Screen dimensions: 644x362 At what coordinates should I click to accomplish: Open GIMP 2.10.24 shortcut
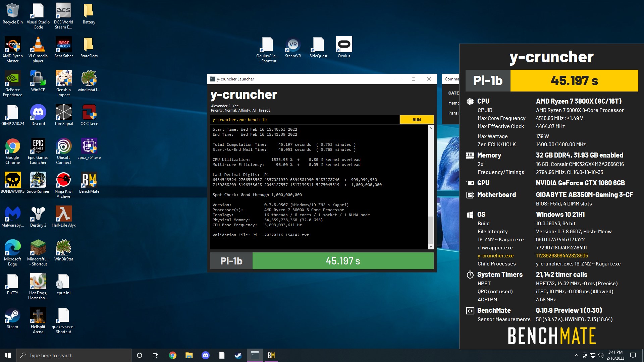13,115
